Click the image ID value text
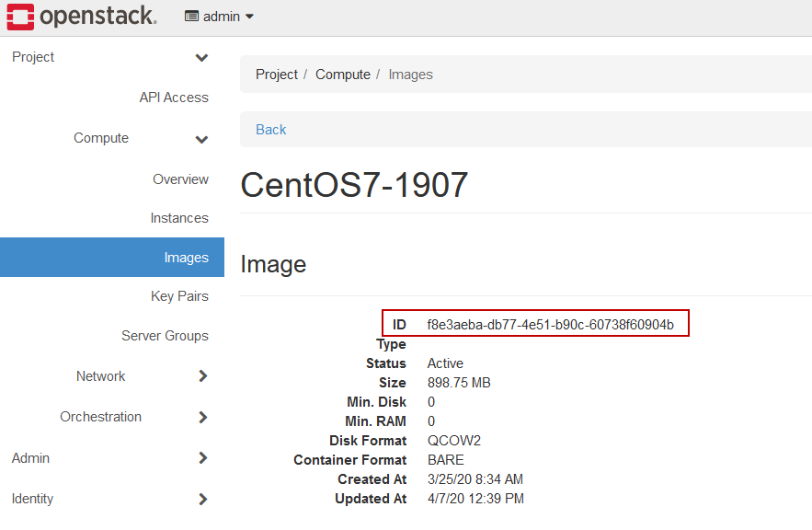812x530 pixels. (550, 325)
